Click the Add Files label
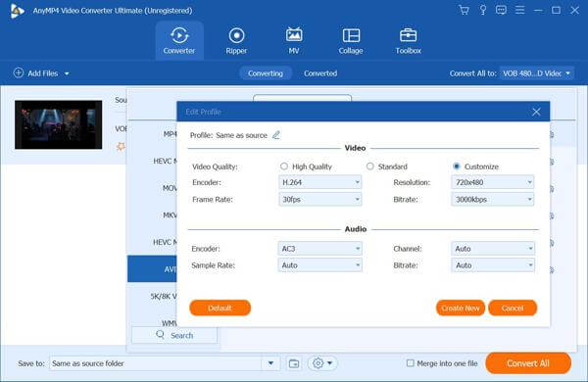588x382 pixels. pyautogui.click(x=43, y=73)
